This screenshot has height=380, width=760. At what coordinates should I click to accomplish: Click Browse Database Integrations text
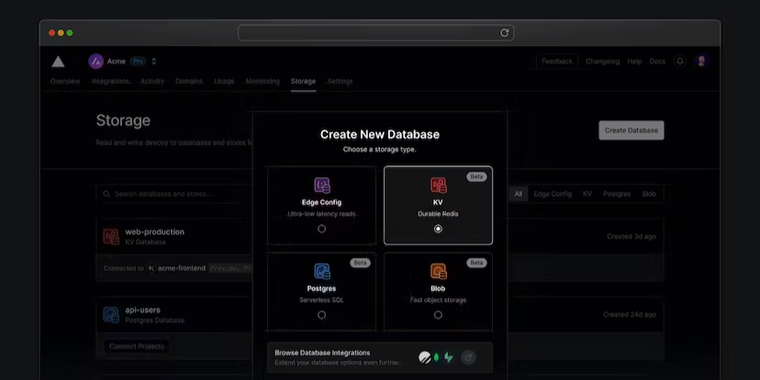click(x=322, y=353)
